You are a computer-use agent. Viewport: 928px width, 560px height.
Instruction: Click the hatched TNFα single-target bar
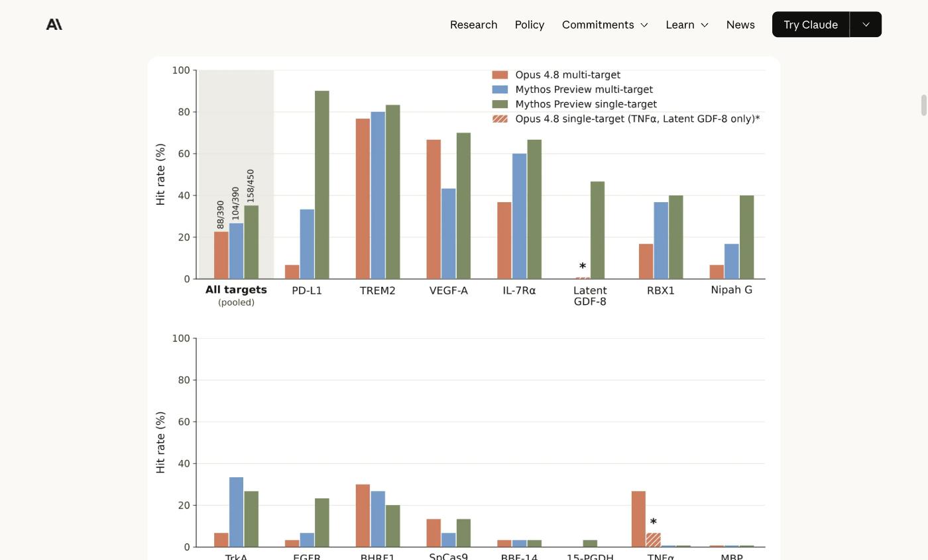pyautogui.click(x=654, y=540)
